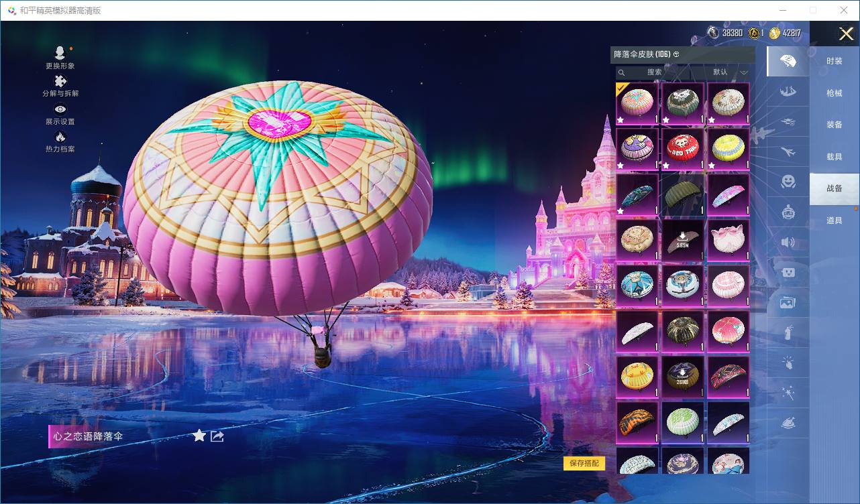Select the airplane skin category icon

click(788, 152)
